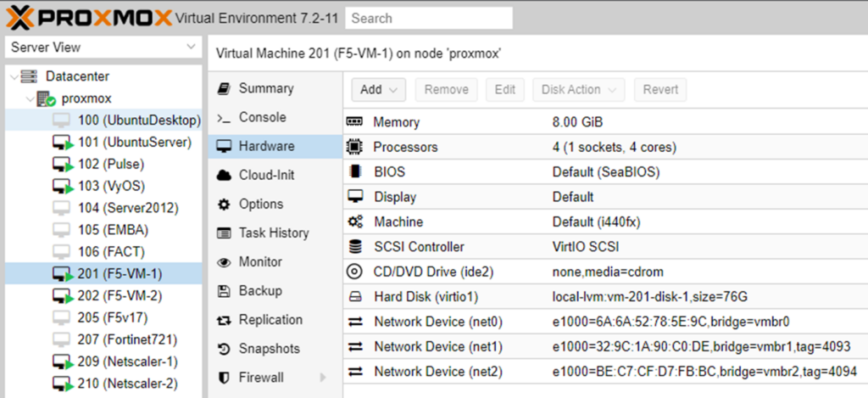Screen dimensions: 868x398
Task: Click the Search input field
Action: click(x=428, y=19)
